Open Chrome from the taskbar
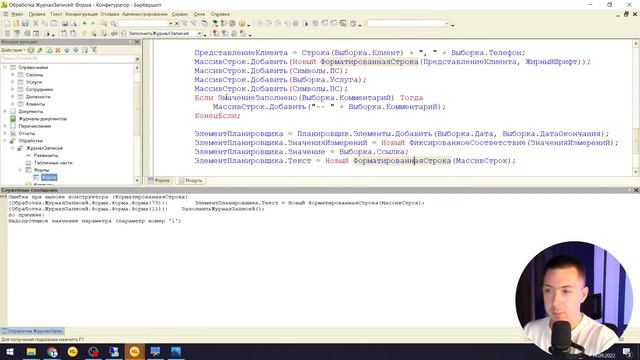Image resolution: width=640 pixels, height=360 pixels. (52, 351)
